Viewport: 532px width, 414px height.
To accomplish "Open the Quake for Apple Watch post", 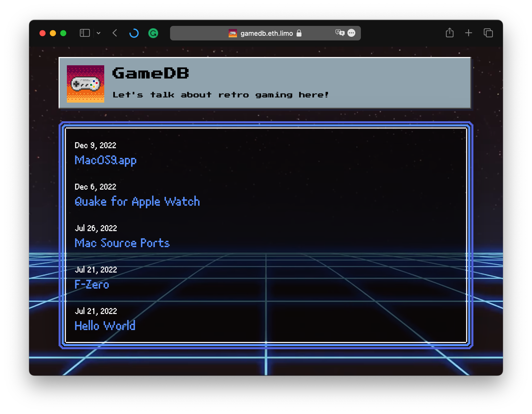I will [137, 202].
